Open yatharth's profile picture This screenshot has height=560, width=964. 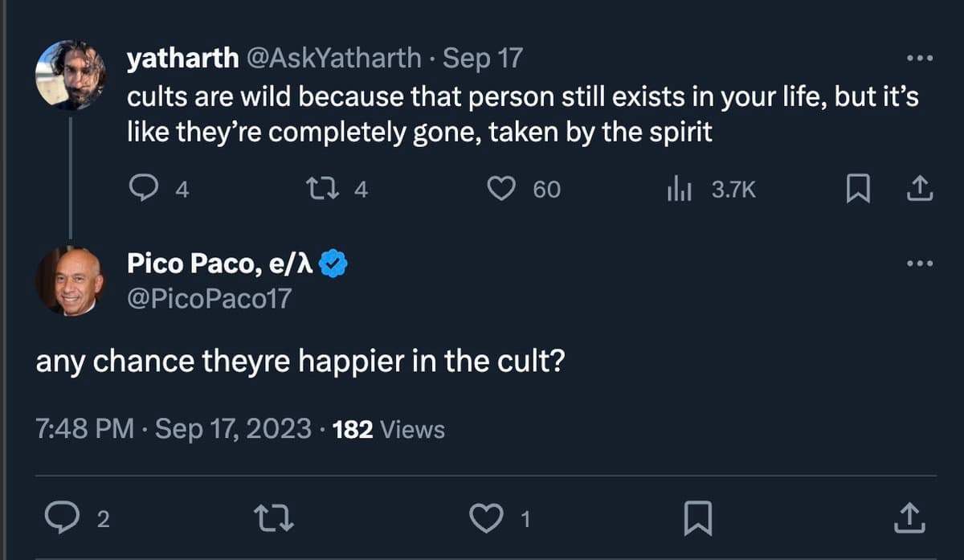71,75
